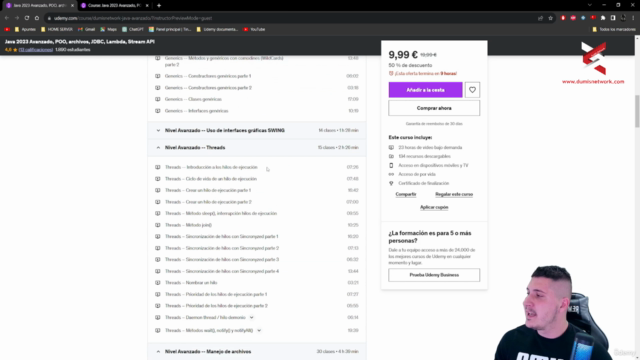
Task: Expand description of wait notify notifyAll lesson
Action: [259, 330]
